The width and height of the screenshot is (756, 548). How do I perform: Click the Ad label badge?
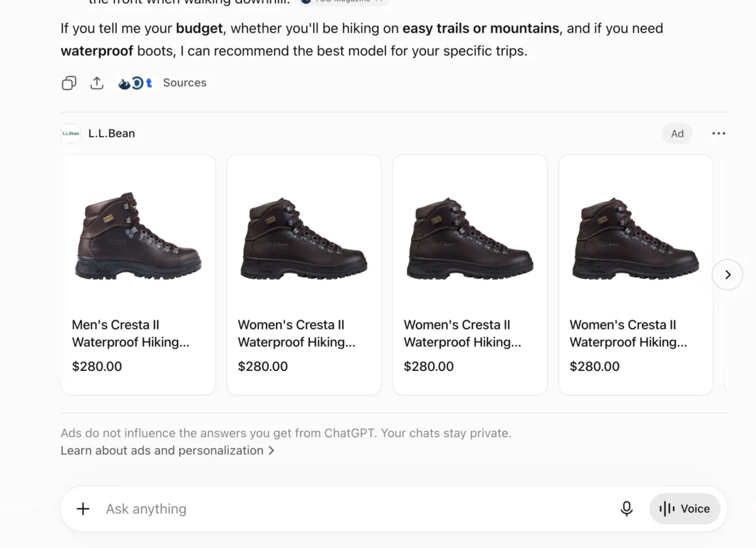tap(677, 134)
